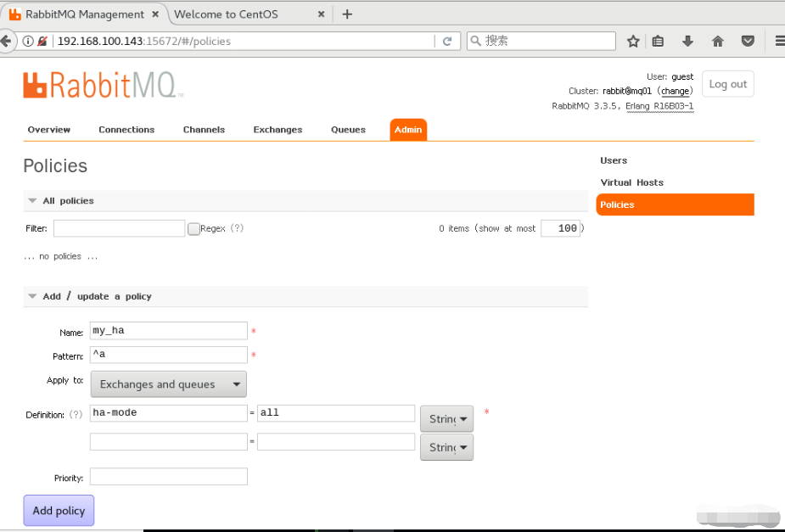Switch to the Queues tab

coord(348,130)
